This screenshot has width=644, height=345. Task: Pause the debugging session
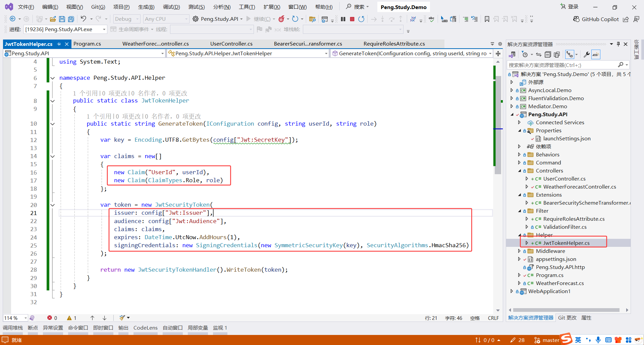click(x=343, y=19)
